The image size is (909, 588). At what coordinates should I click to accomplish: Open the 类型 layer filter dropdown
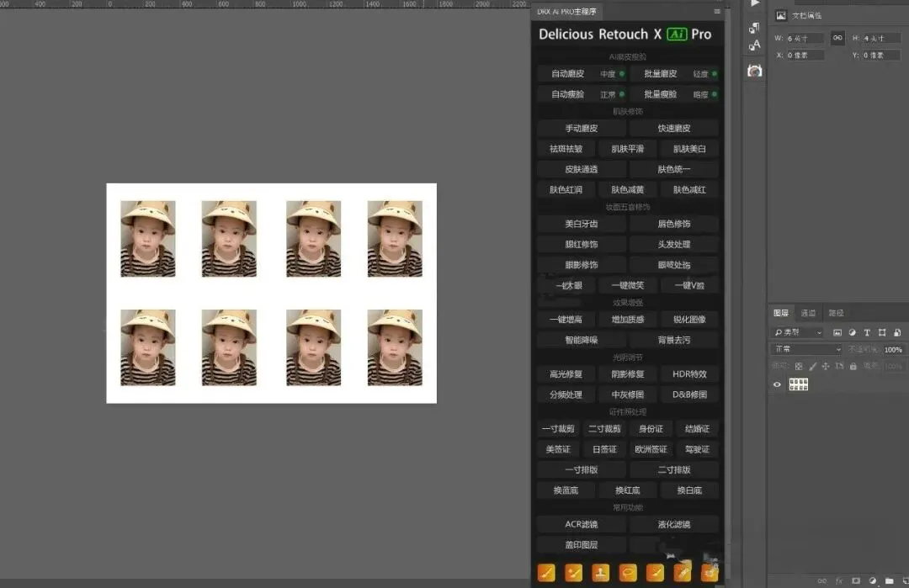tap(798, 332)
